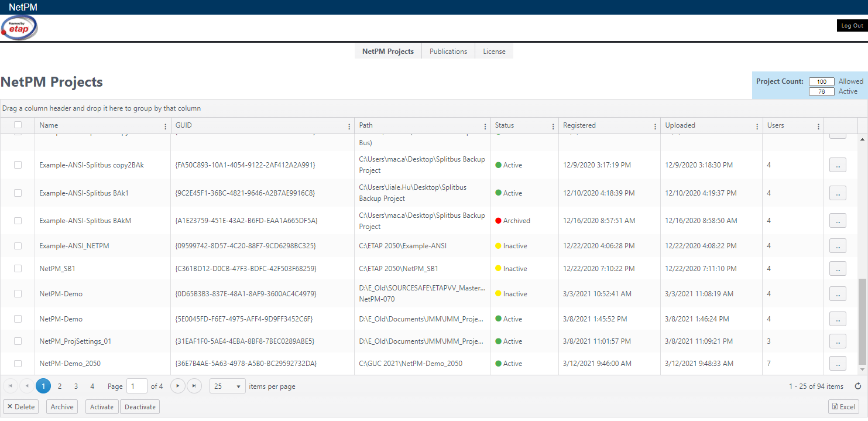
Task: Switch to NetPM Projects tab
Action: (x=388, y=52)
